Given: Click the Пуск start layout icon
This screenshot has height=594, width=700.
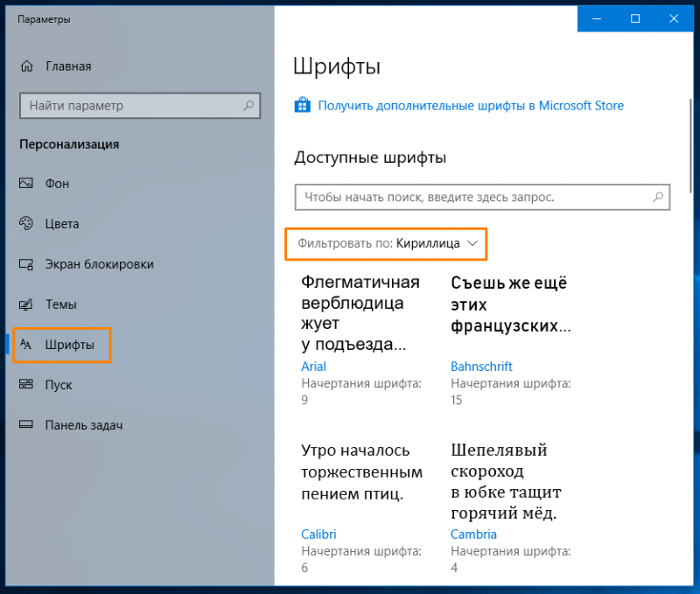Looking at the screenshot, I should click(26, 384).
